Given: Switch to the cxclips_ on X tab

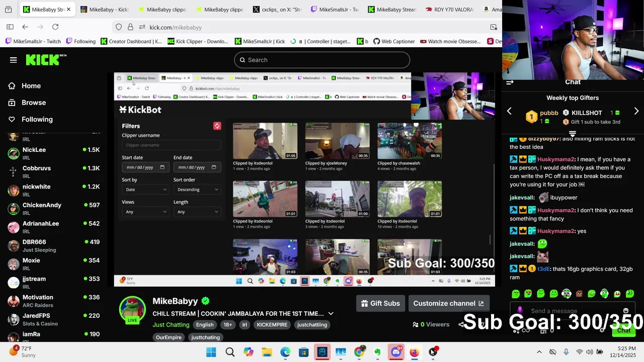Looking at the screenshot, I should [x=277, y=10].
